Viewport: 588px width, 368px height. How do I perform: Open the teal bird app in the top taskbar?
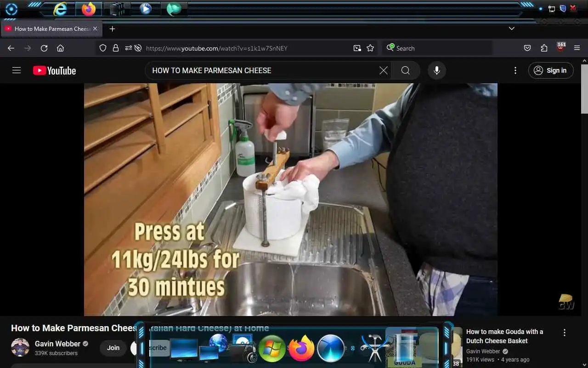(174, 9)
